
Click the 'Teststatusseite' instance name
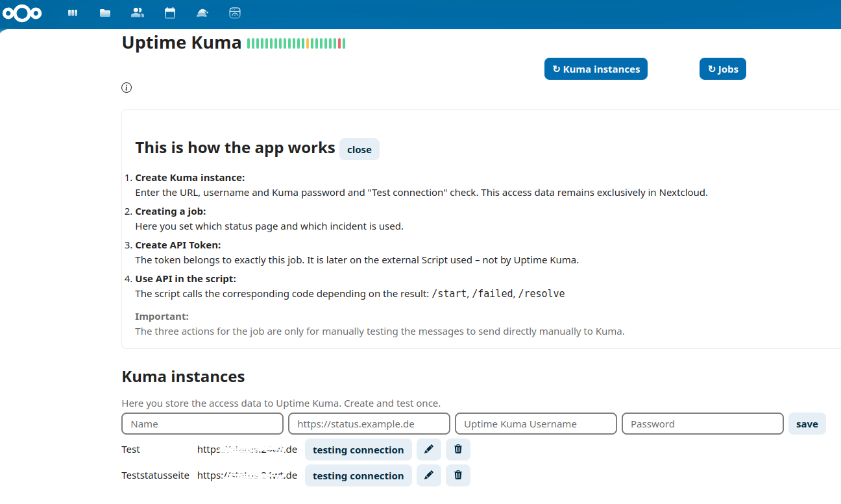point(155,475)
